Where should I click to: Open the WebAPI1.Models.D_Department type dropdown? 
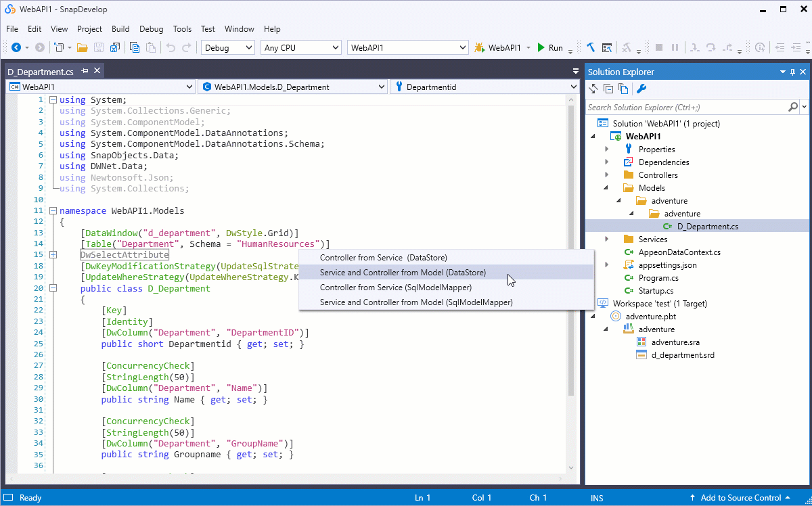click(382, 87)
